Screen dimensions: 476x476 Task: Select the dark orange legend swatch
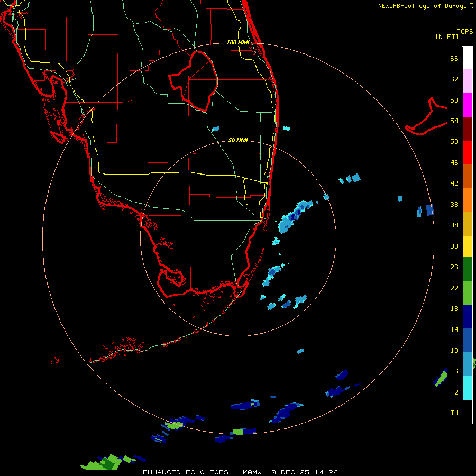tap(467, 176)
